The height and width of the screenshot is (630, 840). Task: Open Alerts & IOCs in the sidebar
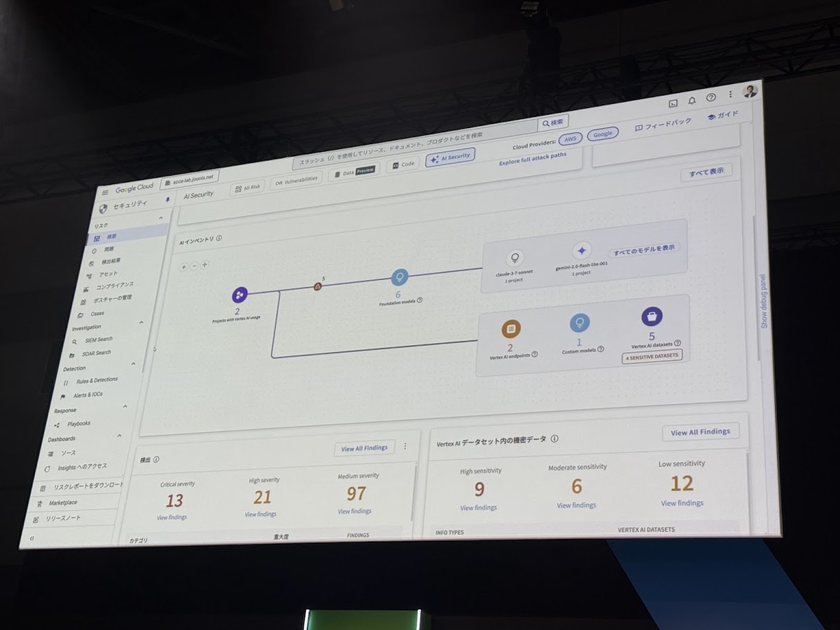pos(87,395)
